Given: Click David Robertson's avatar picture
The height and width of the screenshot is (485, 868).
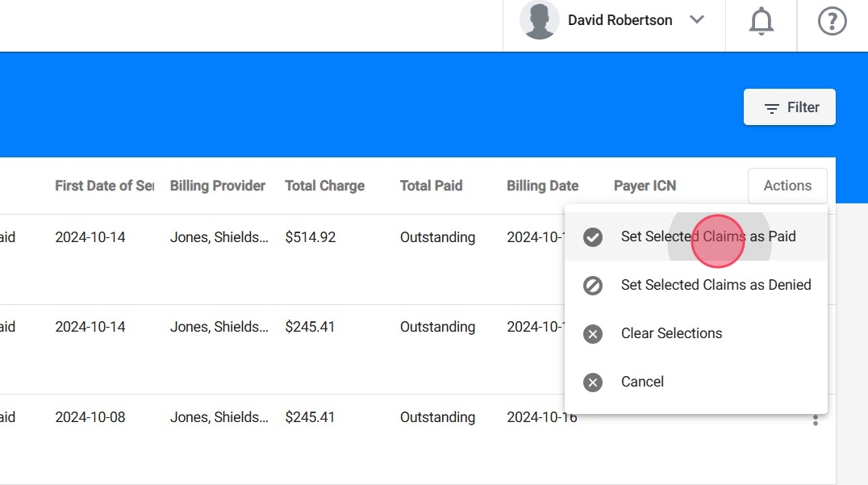Looking at the screenshot, I should [540, 20].
